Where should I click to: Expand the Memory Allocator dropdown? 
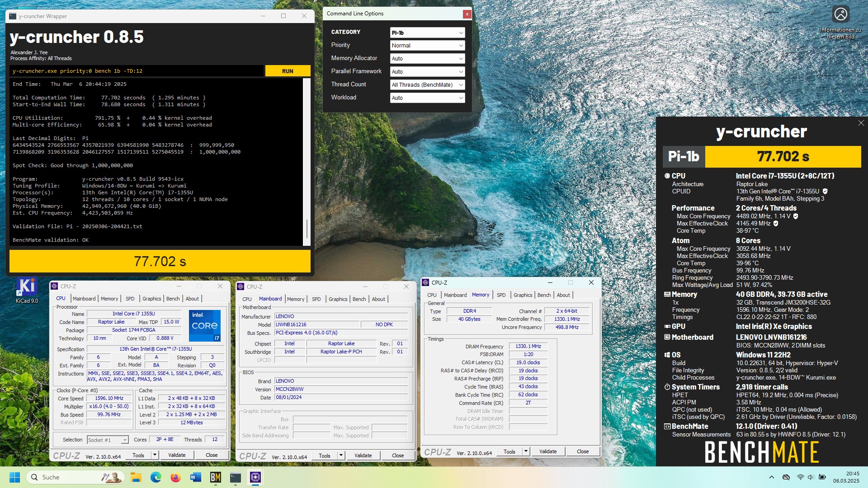pos(427,59)
